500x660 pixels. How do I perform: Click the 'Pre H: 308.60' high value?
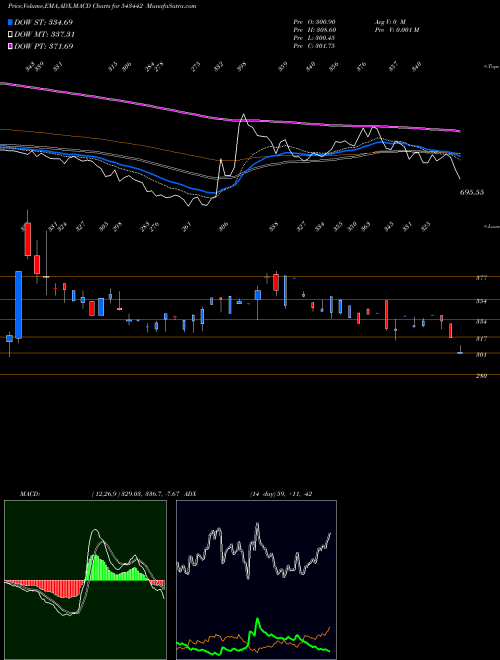[314, 29]
